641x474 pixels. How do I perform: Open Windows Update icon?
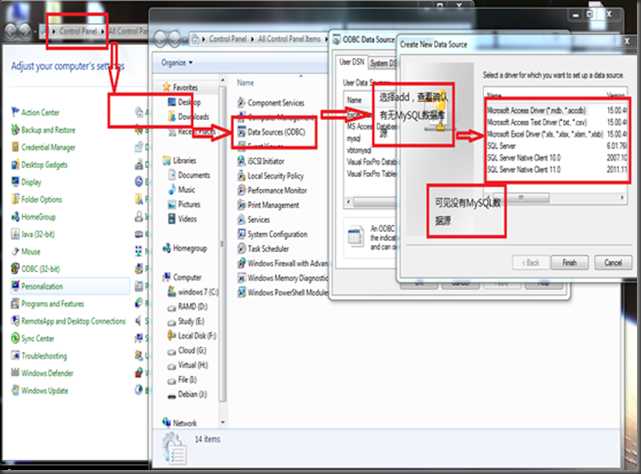pyautogui.click(x=16, y=390)
